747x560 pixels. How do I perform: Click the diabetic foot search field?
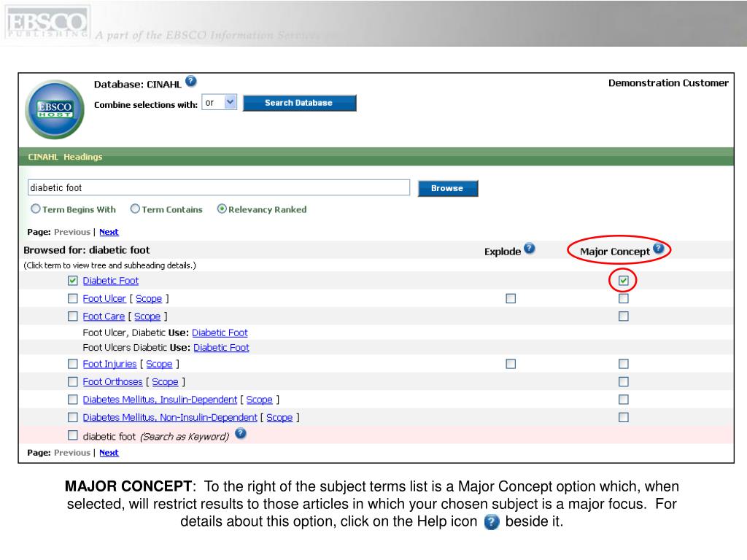pyautogui.click(x=219, y=187)
